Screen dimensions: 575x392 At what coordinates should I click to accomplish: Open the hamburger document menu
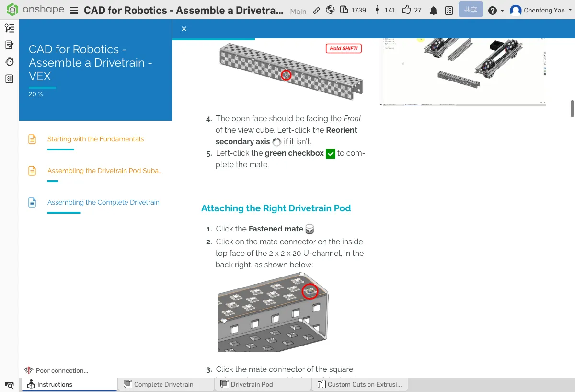pyautogui.click(x=74, y=11)
